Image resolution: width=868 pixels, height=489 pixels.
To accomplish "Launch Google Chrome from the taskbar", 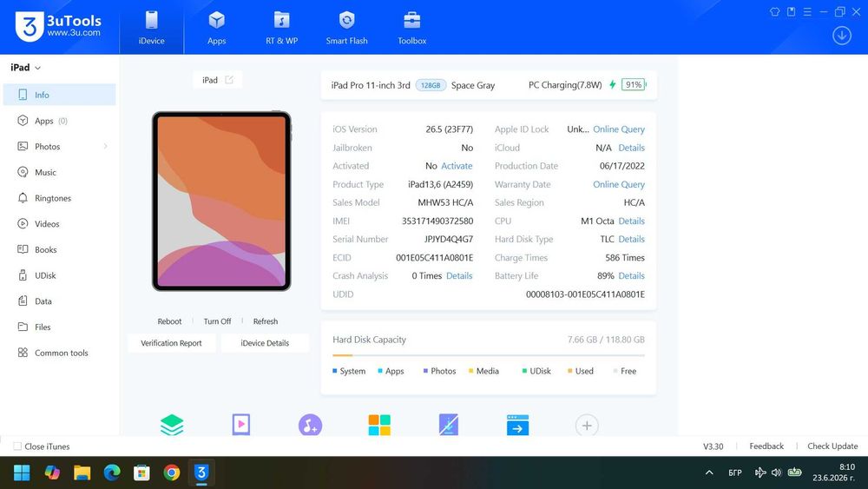I will [x=172, y=473].
